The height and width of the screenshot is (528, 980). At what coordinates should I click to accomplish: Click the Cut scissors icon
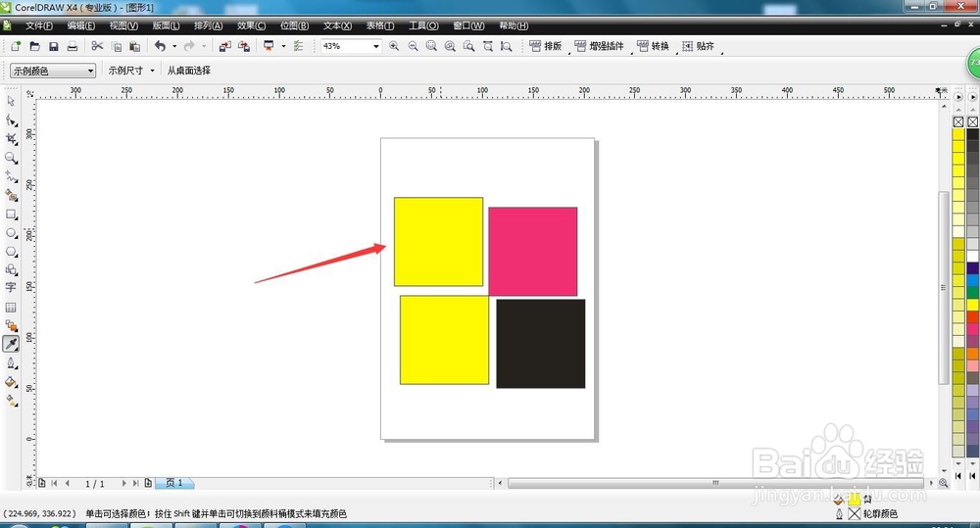(97, 46)
